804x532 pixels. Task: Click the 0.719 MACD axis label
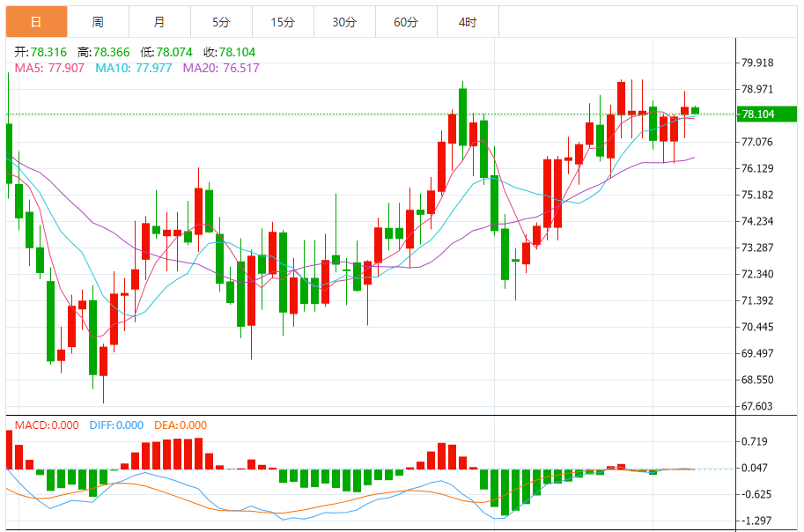coord(755,441)
